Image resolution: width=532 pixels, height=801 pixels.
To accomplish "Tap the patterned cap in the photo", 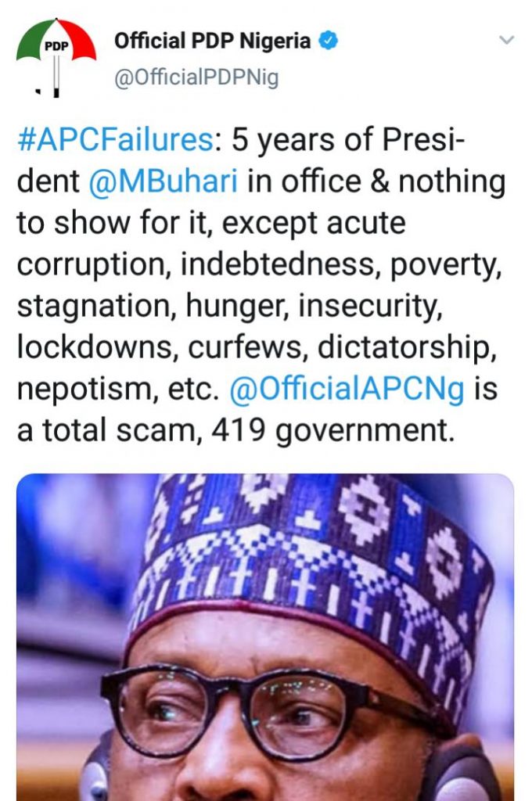I will pyautogui.click(x=313, y=548).
